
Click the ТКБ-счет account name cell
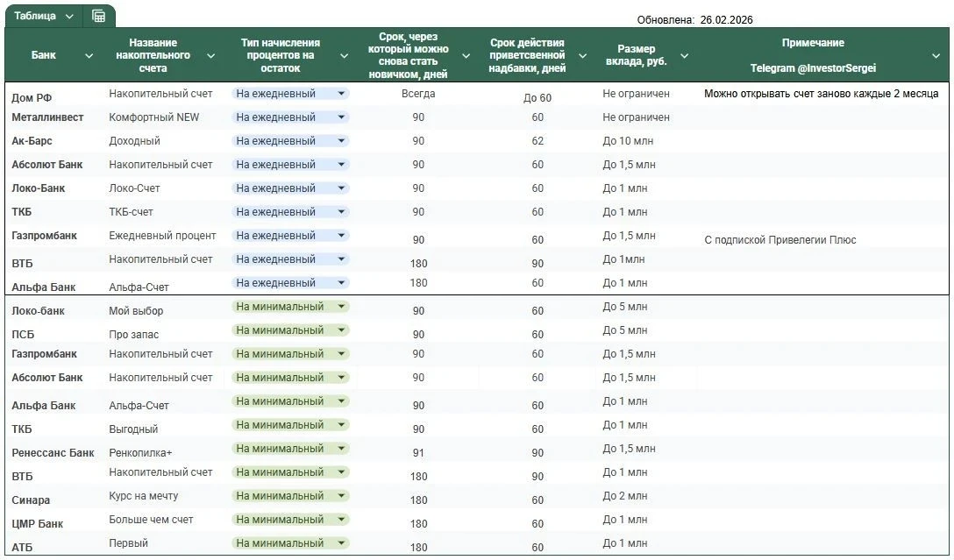click(x=131, y=212)
